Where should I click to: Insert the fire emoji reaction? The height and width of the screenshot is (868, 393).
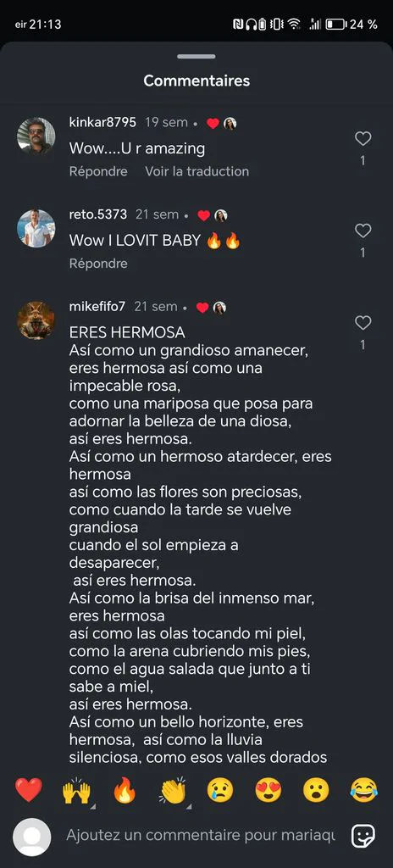124,790
